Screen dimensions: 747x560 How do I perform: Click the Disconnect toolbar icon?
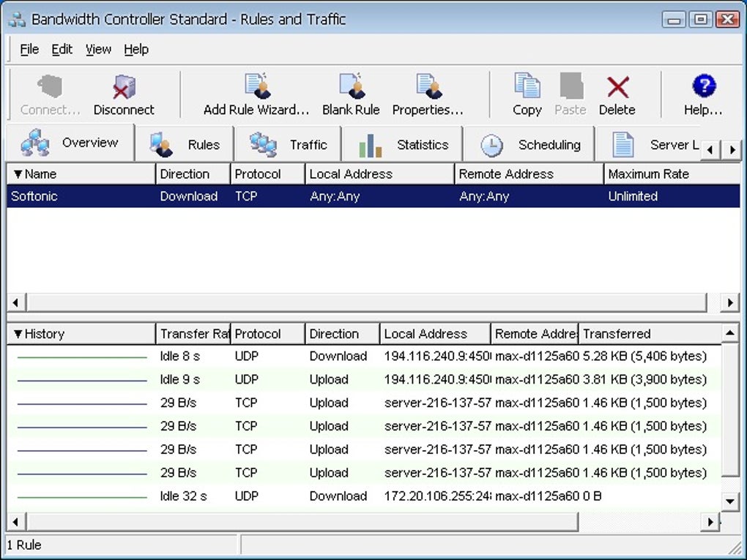[124, 95]
